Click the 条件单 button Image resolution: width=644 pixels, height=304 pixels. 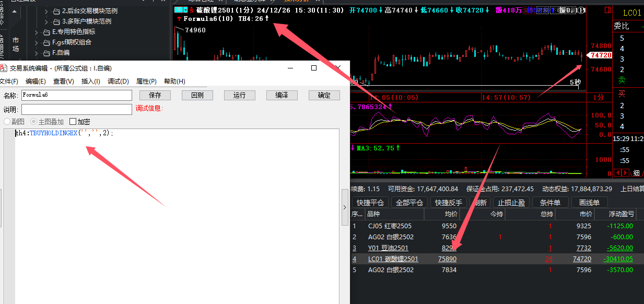(x=551, y=203)
